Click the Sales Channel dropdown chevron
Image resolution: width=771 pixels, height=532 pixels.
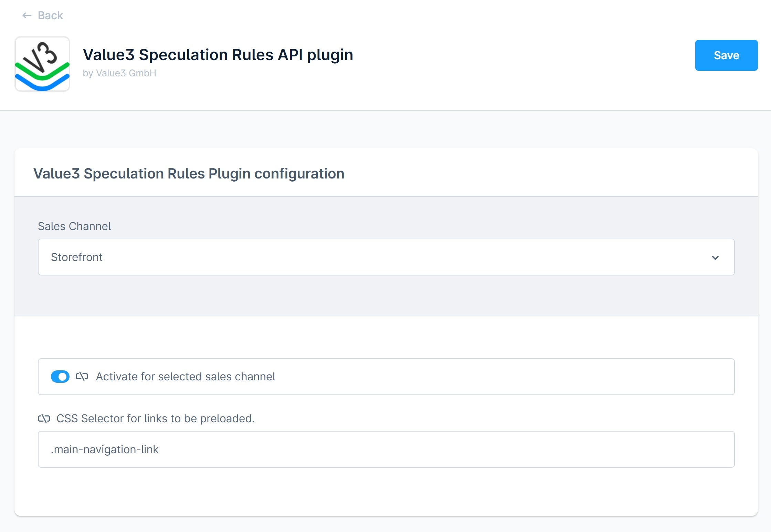click(x=715, y=258)
